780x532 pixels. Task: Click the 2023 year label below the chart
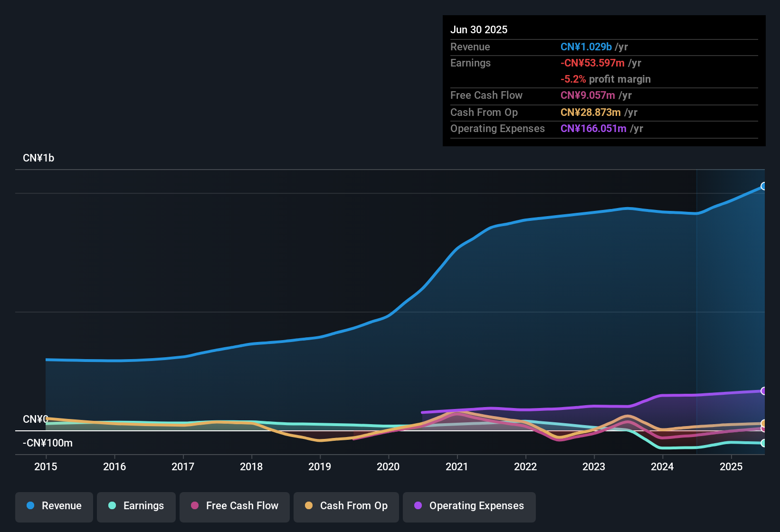(594, 467)
